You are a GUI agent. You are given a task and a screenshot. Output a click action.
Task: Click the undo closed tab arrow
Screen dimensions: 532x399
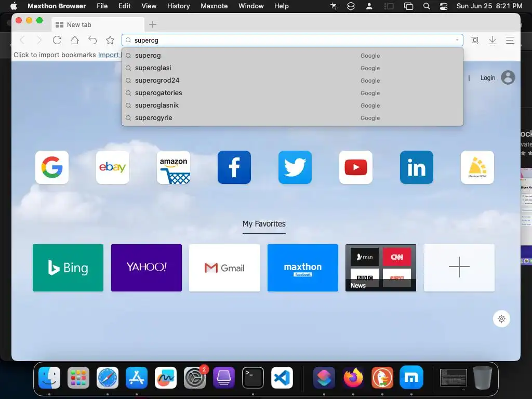pos(92,41)
